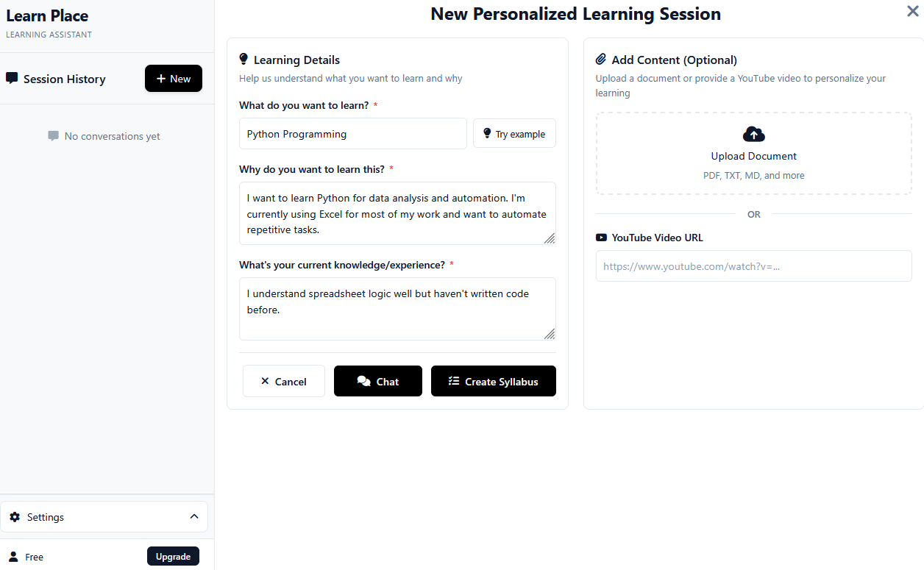The image size is (924, 570).
Task: Click the user profile icon near Free
Action: coord(13,557)
